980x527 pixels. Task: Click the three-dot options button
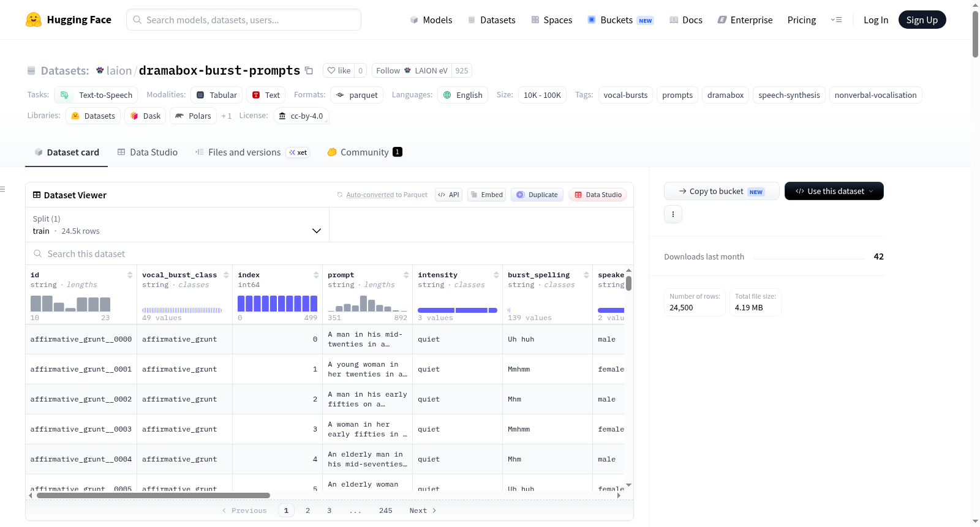pyautogui.click(x=673, y=214)
